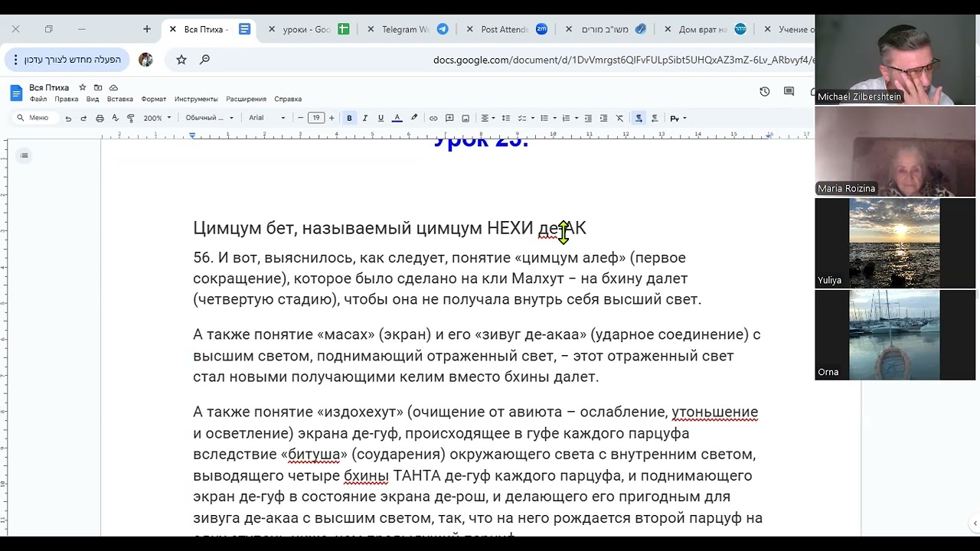Viewport: 980px width, 551px height.
Task: Decrease indent in toolbar
Action: point(588,118)
